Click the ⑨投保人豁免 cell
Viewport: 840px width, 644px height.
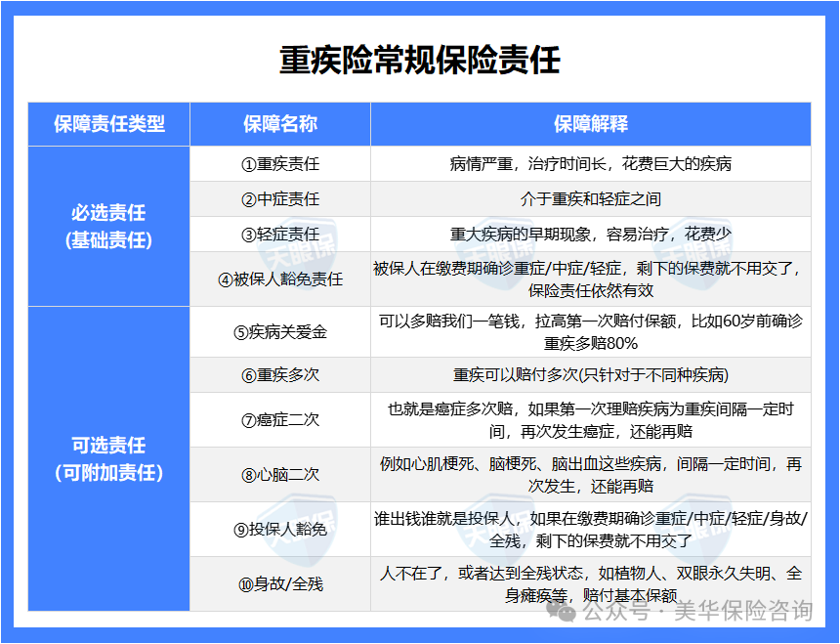(x=280, y=528)
